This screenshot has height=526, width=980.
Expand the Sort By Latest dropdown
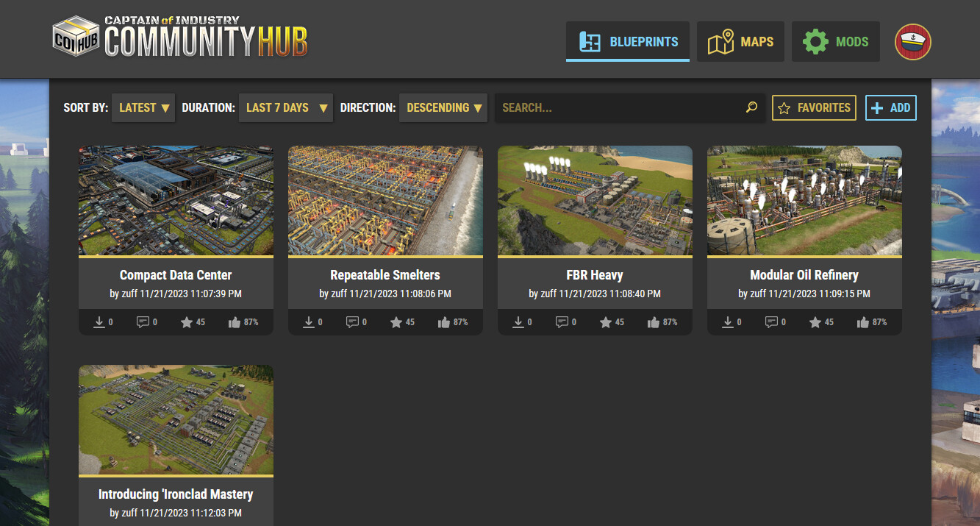(143, 107)
